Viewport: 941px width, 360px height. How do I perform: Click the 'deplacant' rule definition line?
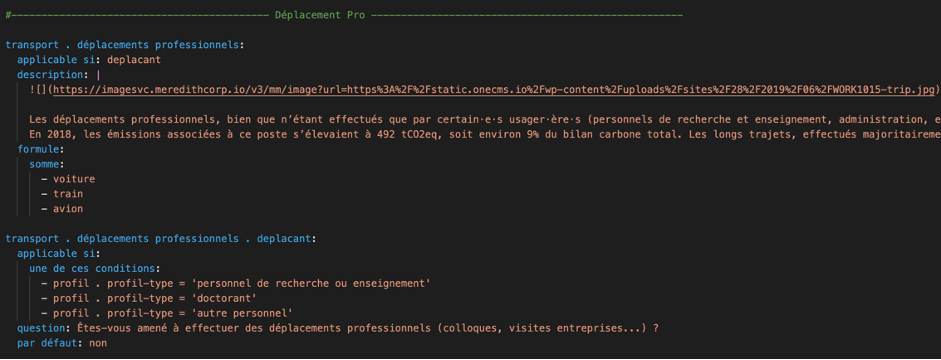coord(161,239)
